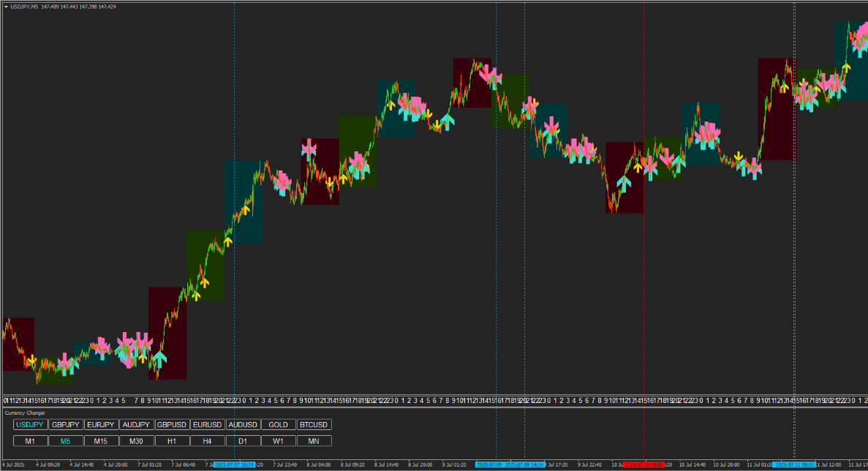Click the 7 Jul 01:20 axis label

click(x=149, y=465)
